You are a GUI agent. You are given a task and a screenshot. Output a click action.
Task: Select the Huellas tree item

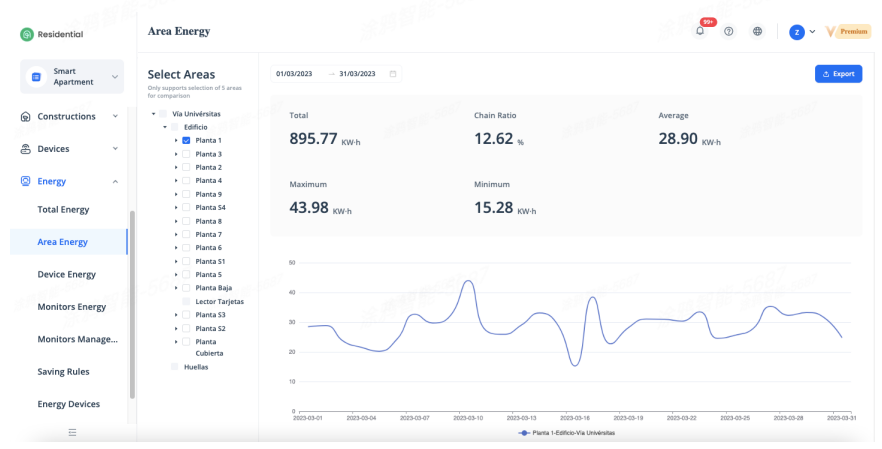point(196,367)
